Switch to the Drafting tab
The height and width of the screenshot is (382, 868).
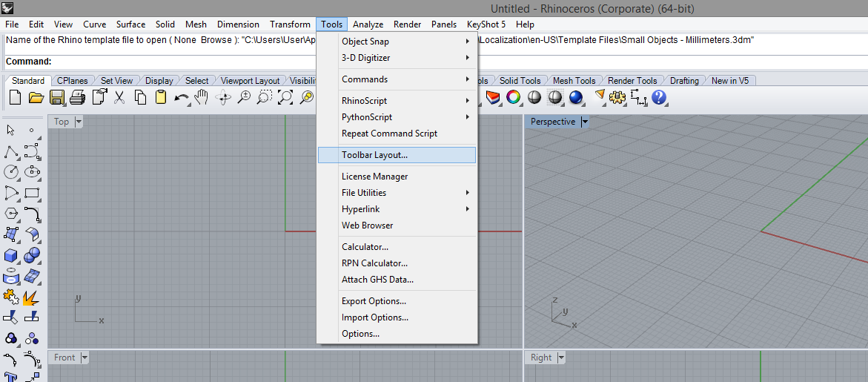pos(684,81)
